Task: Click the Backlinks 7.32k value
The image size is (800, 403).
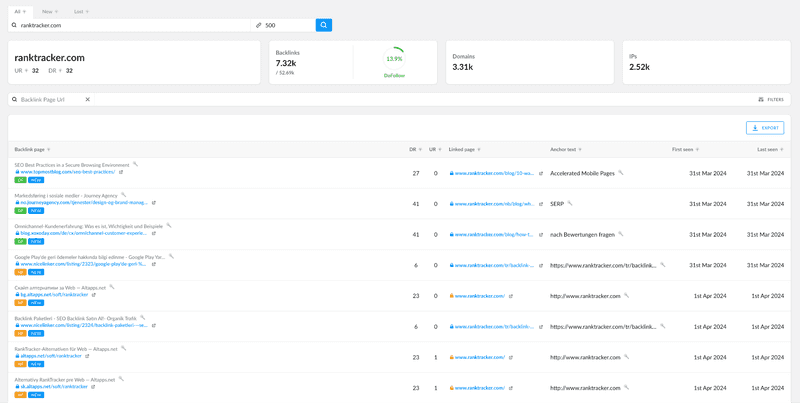Action: pos(285,64)
